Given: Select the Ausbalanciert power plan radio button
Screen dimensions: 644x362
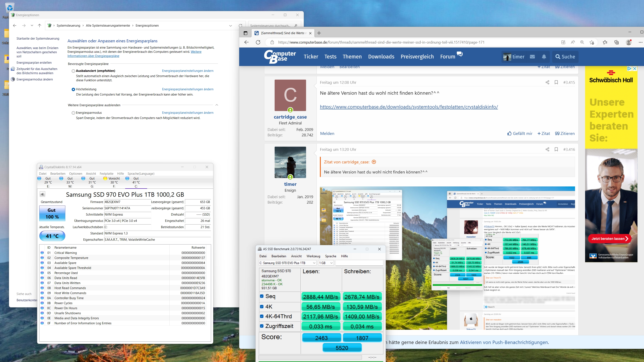Looking at the screenshot, I should tap(73, 71).
